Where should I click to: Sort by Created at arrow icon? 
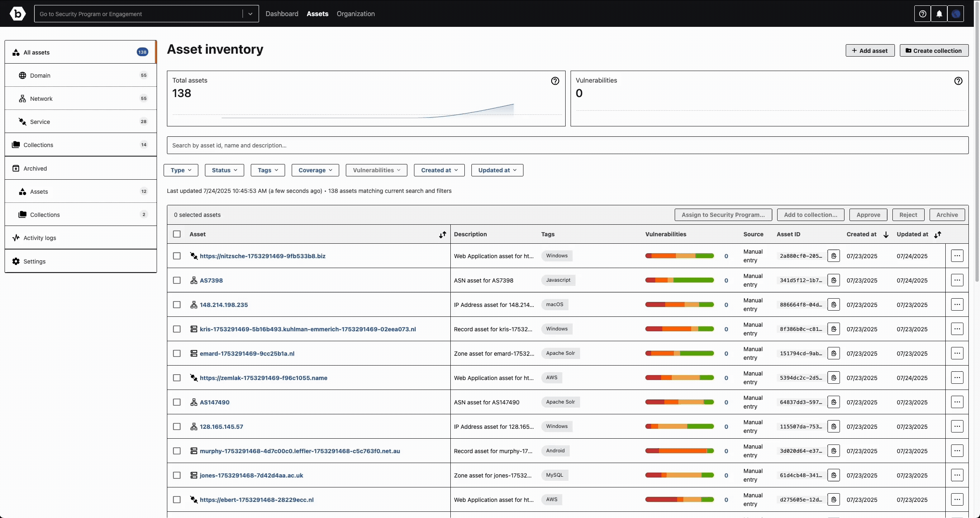point(886,235)
